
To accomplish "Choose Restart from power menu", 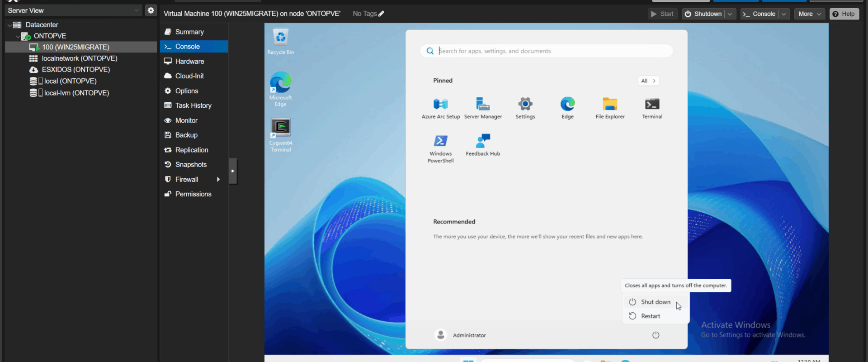I will click(x=656, y=316).
